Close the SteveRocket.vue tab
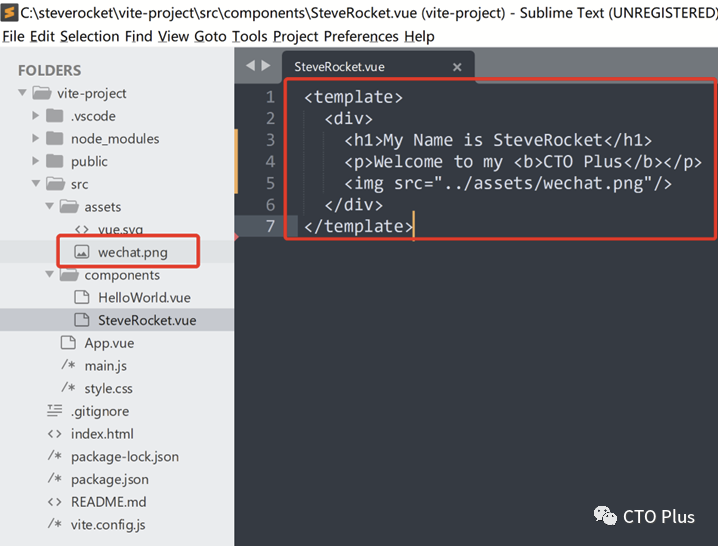This screenshot has width=718, height=546. pyautogui.click(x=457, y=67)
